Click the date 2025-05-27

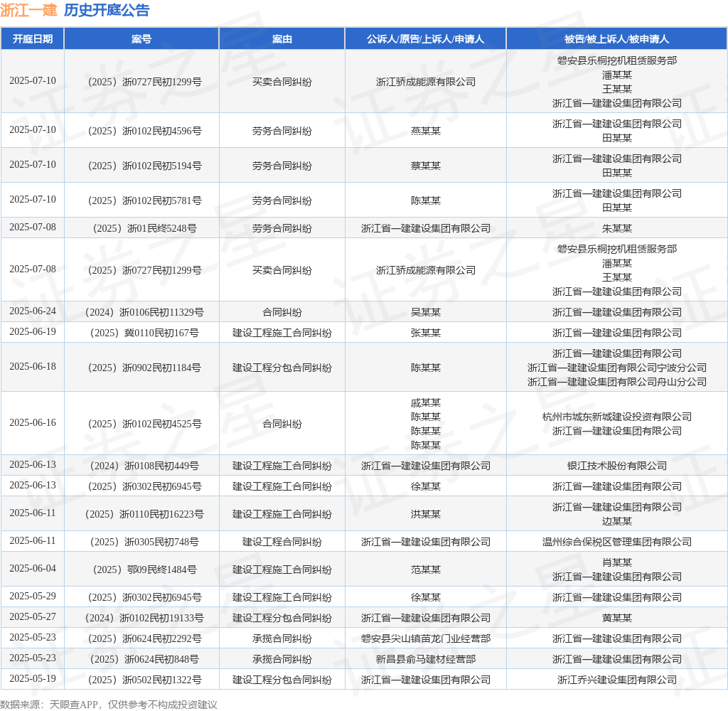click(33, 617)
